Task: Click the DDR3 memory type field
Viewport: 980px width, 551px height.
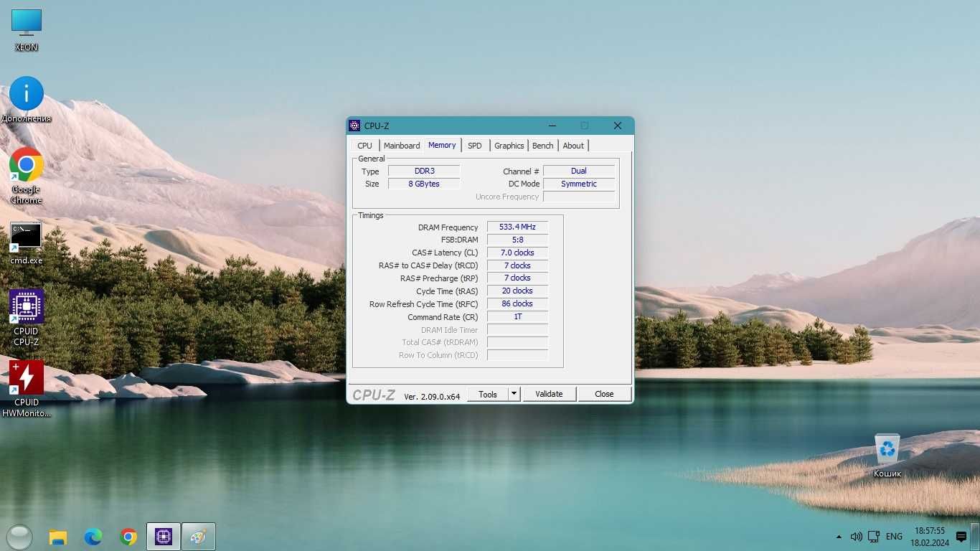Action: click(424, 171)
